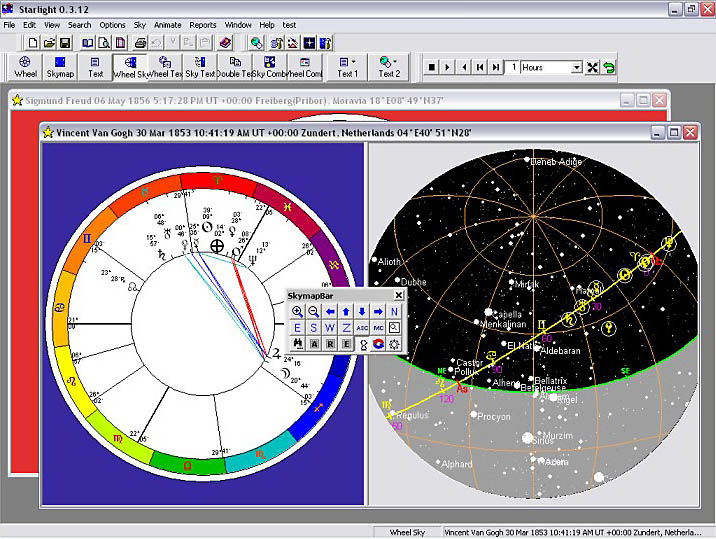Toggle the E display button in SkymapBar
716x539 pixels.
[x=346, y=344]
